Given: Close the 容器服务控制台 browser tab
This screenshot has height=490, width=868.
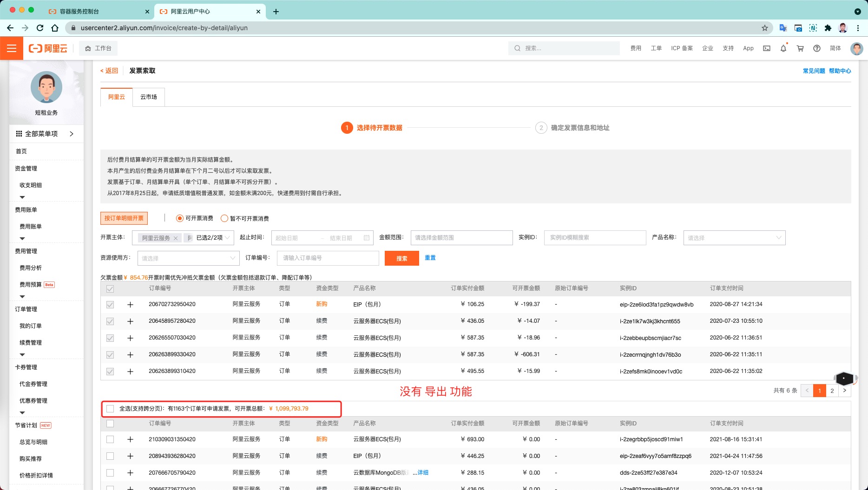Looking at the screenshot, I should (147, 12).
